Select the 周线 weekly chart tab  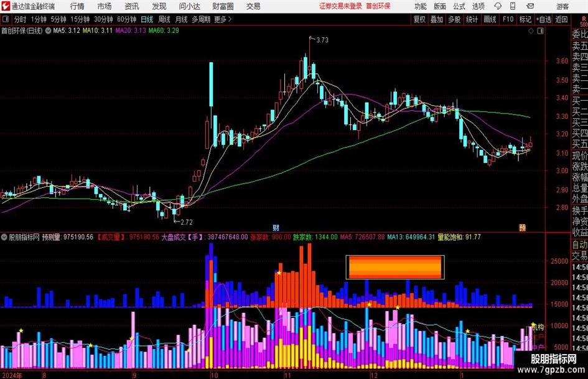(x=164, y=19)
